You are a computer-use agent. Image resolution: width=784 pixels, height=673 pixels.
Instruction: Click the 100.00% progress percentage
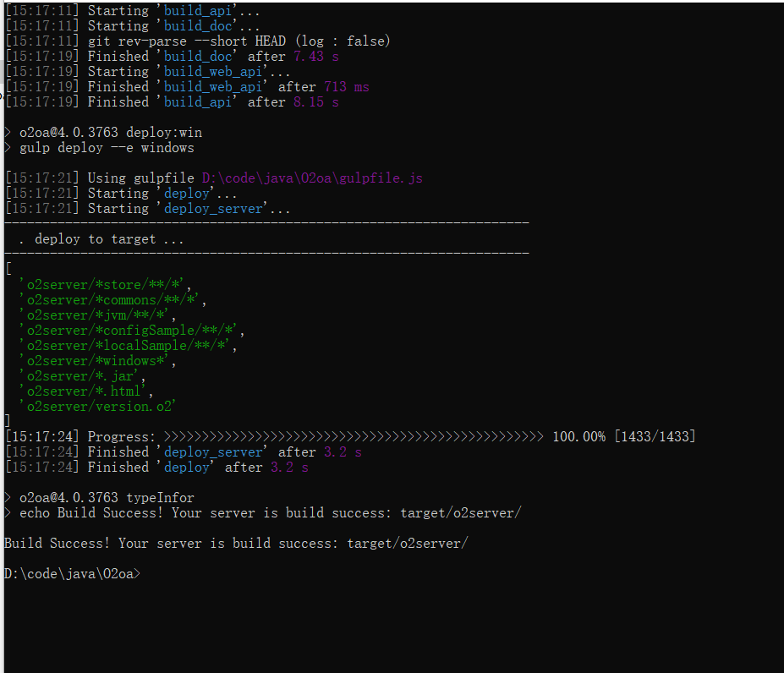pyautogui.click(x=578, y=437)
